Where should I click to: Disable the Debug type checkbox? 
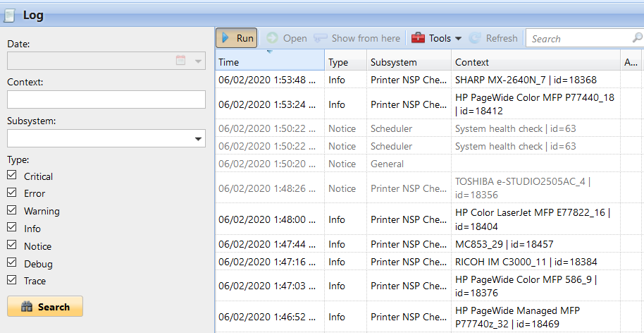[11, 263]
